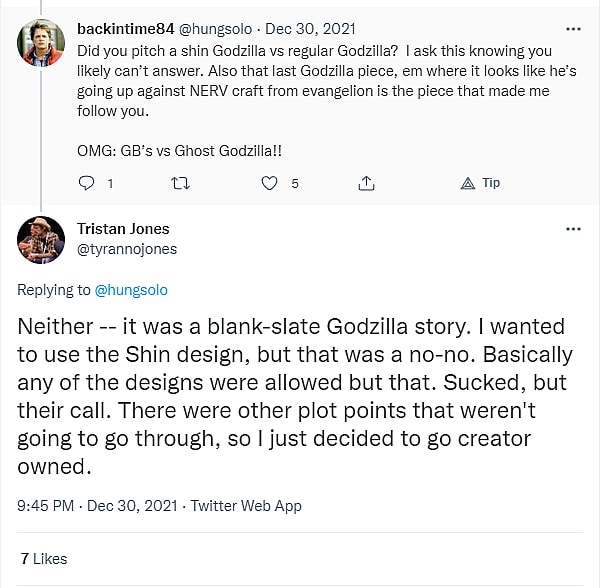Open Tristan Jones display name profile
Image resolution: width=601 pixels, height=588 pixels.
(x=122, y=229)
